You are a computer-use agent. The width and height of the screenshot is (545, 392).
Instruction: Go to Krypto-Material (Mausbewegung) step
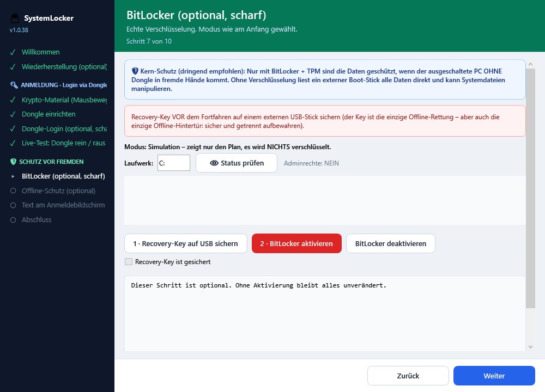[64, 100]
